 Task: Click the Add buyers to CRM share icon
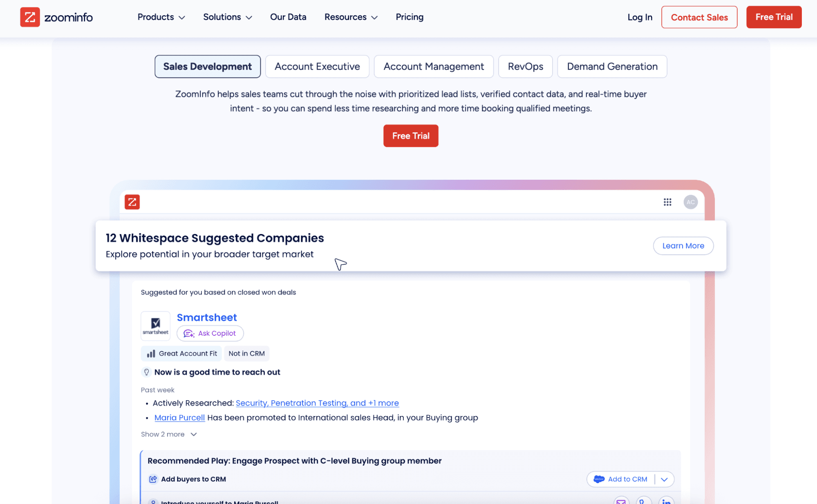[x=153, y=479]
